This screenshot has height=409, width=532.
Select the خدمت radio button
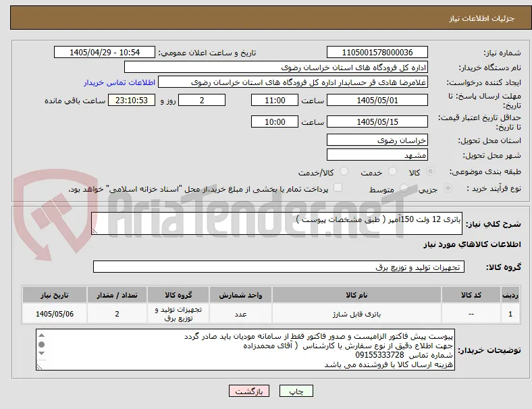click(392, 171)
